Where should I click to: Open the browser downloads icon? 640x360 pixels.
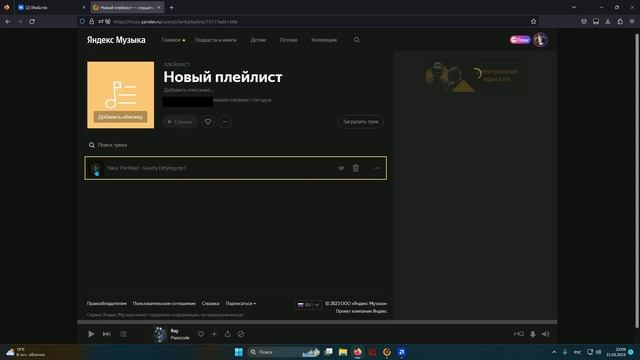coord(608,21)
